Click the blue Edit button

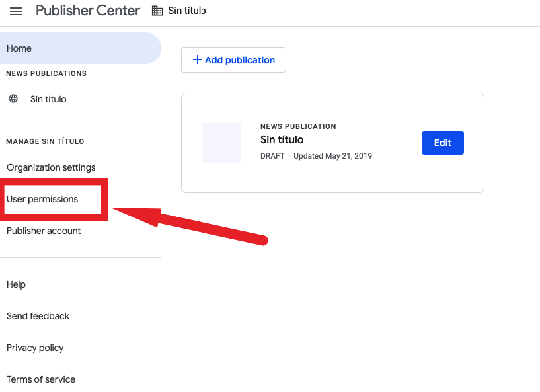tap(443, 143)
